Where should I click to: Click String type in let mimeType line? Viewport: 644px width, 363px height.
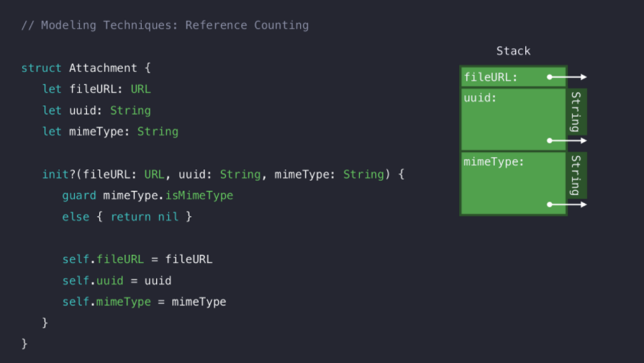(x=158, y=132)
